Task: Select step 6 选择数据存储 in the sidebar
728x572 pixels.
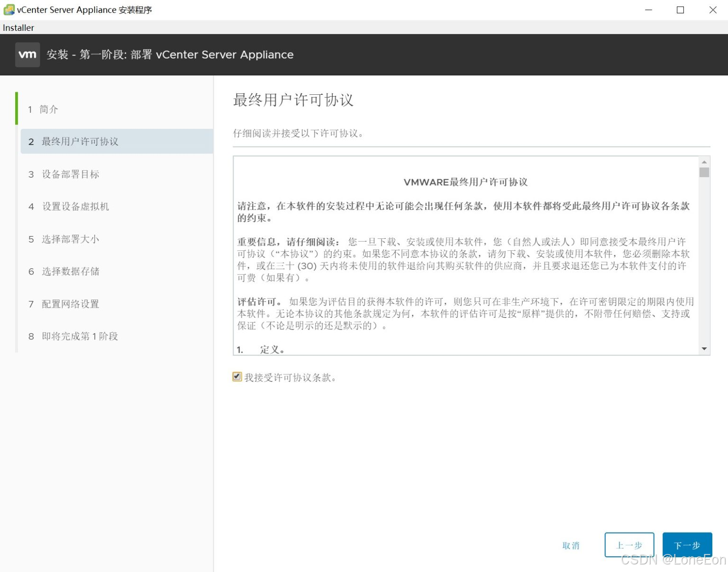Action: click(70, 272)
